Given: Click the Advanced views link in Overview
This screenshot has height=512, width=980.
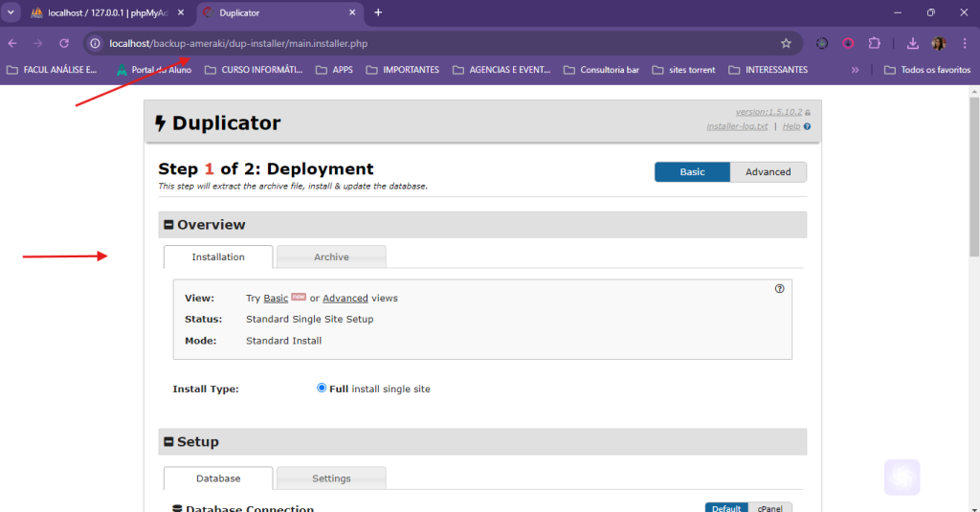Looking at the screenshot, I should click(345, 299).
